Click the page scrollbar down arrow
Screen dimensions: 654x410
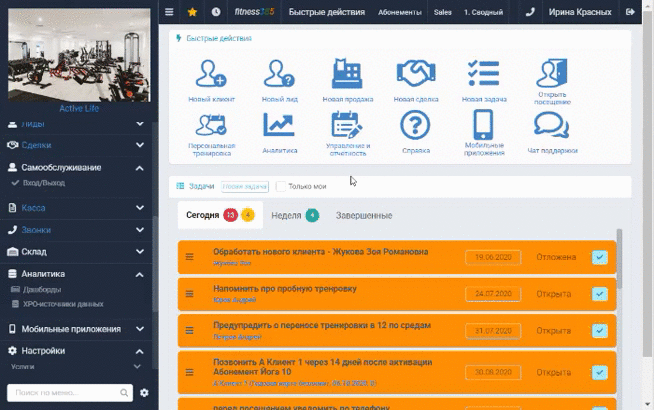pos(647,404)
